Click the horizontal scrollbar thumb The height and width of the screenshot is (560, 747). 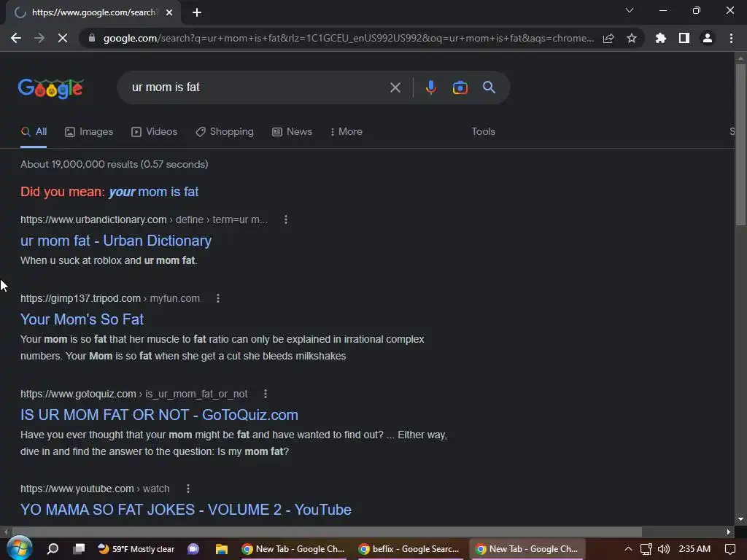tap(327, 532)
